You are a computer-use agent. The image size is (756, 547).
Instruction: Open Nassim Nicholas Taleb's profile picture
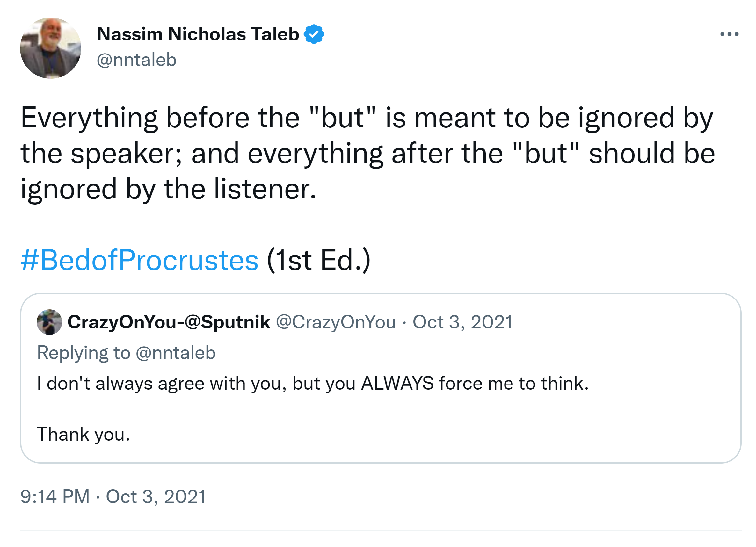coord(51,48)
